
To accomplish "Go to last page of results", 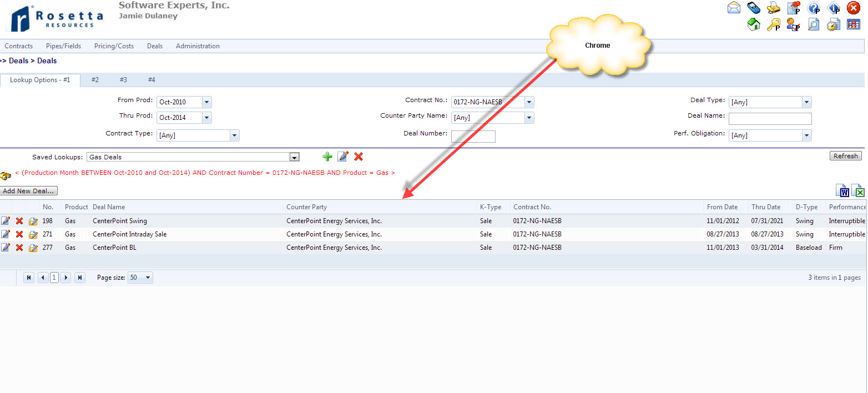I will pyautogui.click(x=80, y=278).
